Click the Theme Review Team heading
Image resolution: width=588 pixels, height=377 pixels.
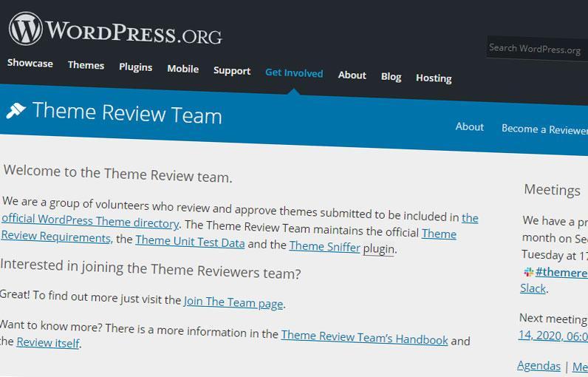127,113
